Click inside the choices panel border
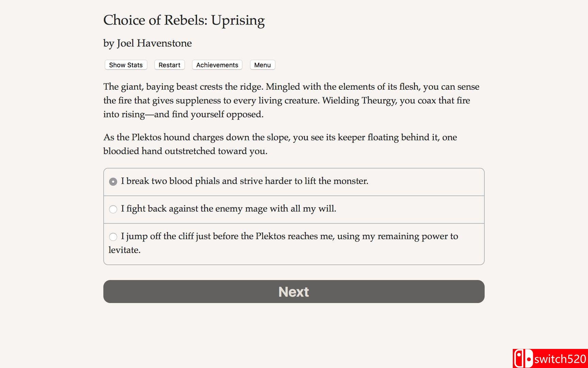Image resolution: width=588 pixels, height=368 pixels. pyautogui.click(x=294, y=216)
